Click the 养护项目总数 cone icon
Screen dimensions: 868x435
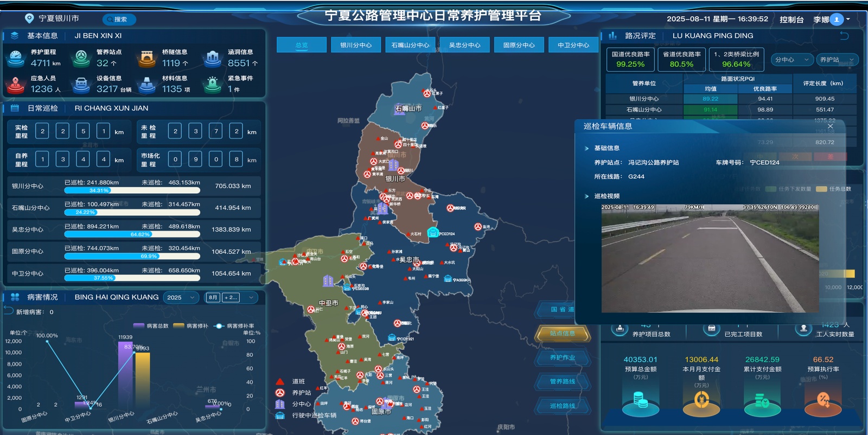[620, 328]
